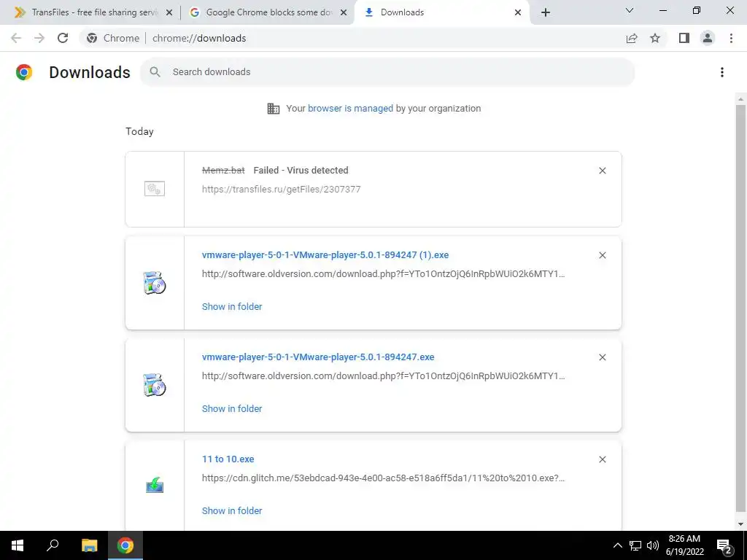Screen dimensions: 747x560
Task: Remove 11 to 10.exe from list
Action: 602,459
